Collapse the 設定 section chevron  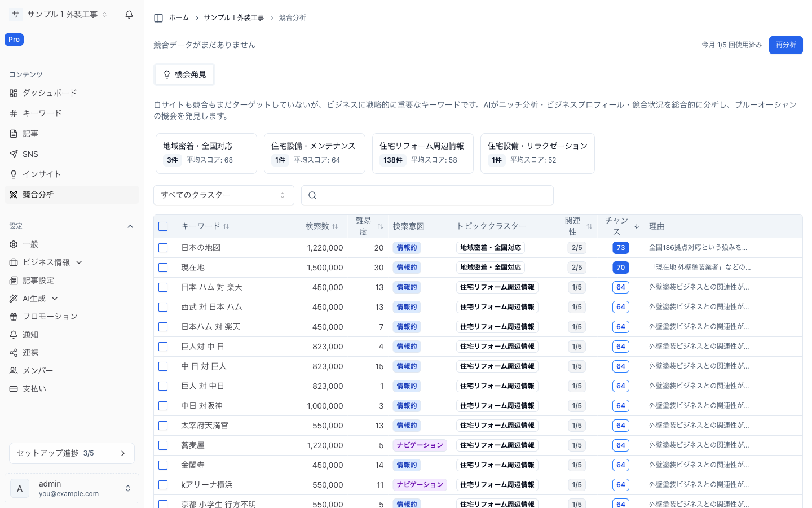coord(130,226)
